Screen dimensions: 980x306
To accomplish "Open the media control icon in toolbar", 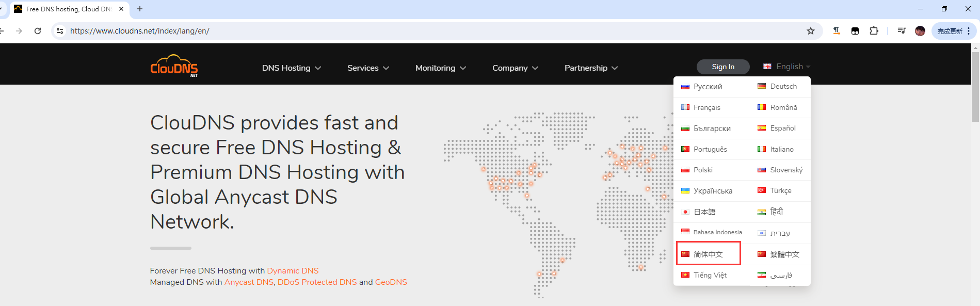I will 902,31.
